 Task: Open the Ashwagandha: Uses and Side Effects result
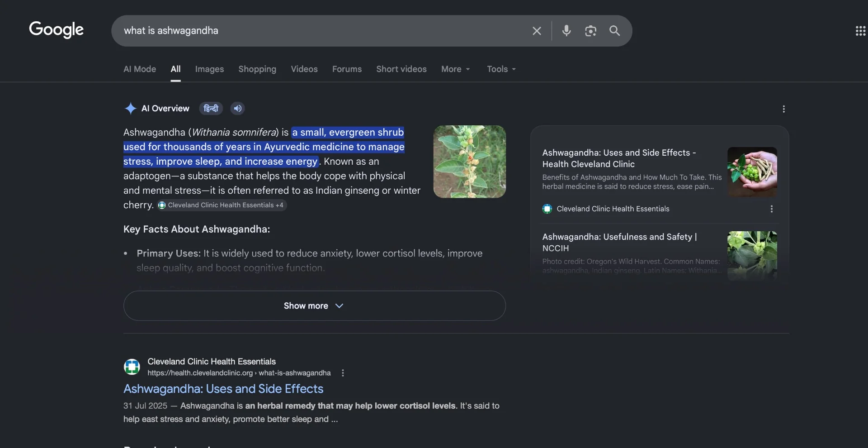[223, 389]
